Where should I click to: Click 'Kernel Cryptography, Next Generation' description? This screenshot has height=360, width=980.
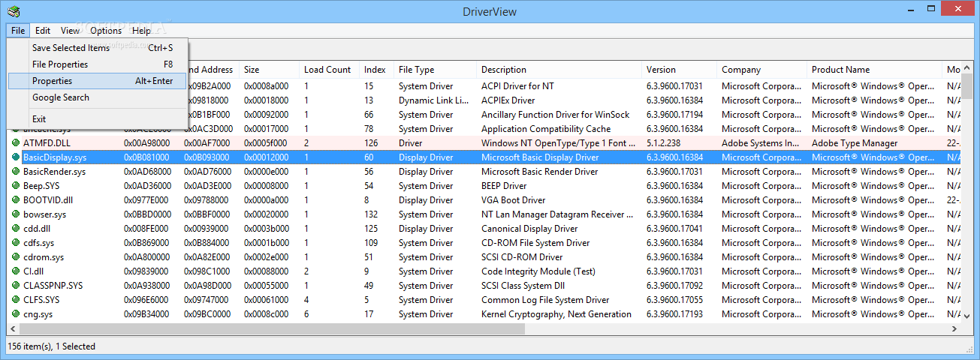pos(556,314)
